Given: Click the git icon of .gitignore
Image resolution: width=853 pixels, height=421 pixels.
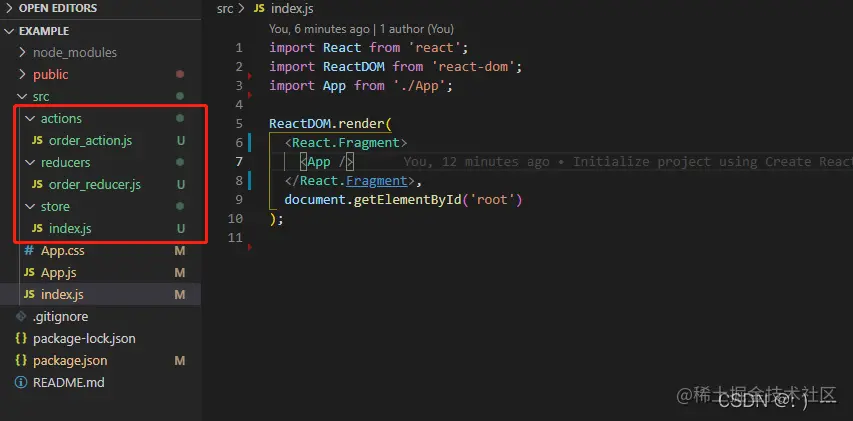Looking at the screenshot, I should tap(21, 317).
